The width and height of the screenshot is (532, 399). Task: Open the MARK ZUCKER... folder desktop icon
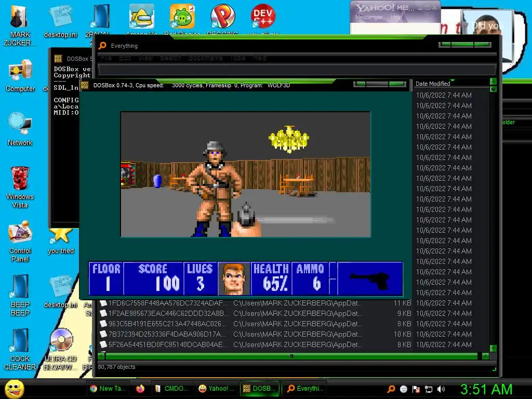click(x=20, y=25)
